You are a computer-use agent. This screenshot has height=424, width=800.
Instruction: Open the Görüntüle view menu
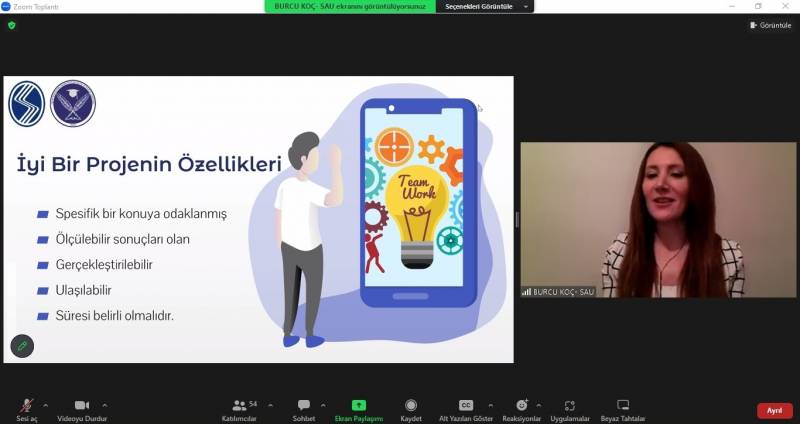coord(770,25)
